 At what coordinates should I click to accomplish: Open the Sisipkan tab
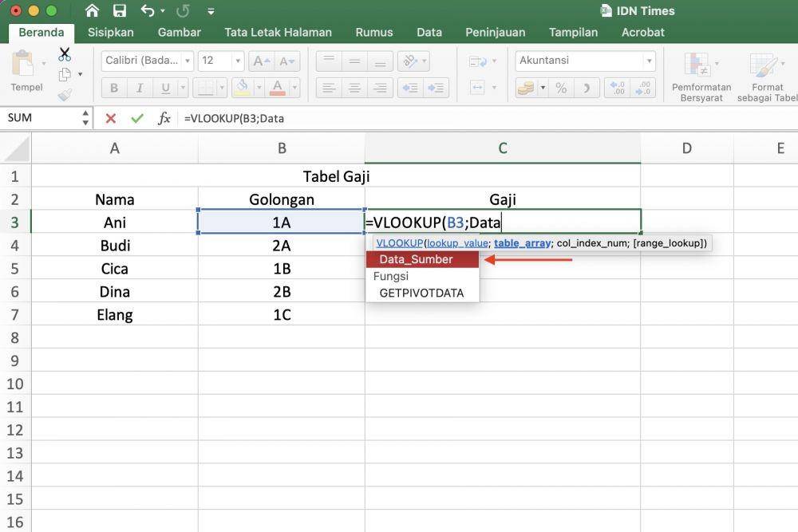point(110,33)
